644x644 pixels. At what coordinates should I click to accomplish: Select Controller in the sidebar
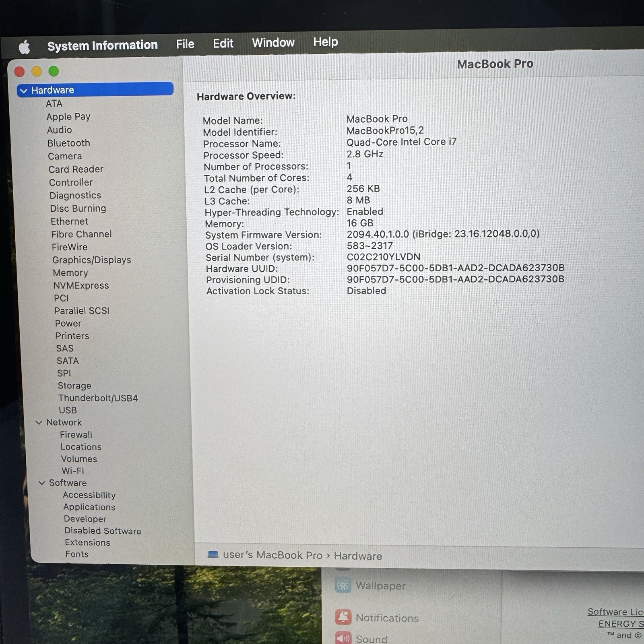(x=71, y=182)
